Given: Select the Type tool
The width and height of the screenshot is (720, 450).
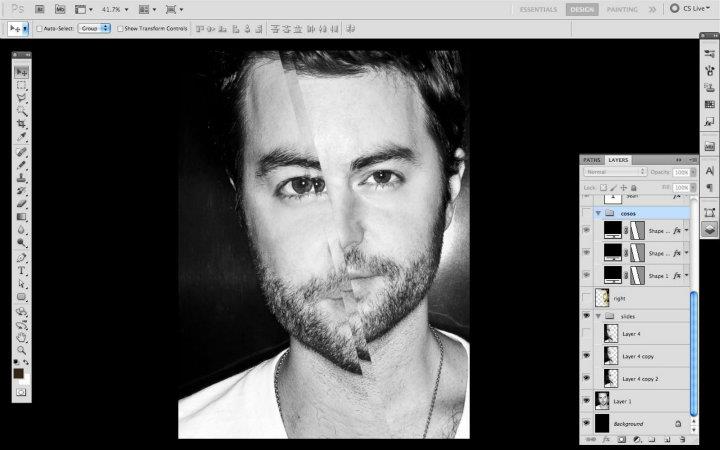Looking at the screenshot, I should [22, 270].
